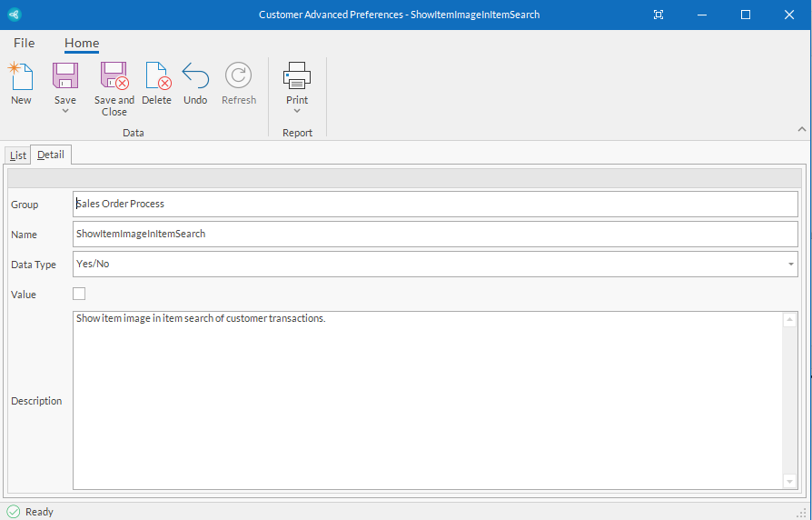Image resolution: width=812 pixels, height=520 pixels.
Task: Click the Description scrollbar down arrow
Action: (789, 482)
